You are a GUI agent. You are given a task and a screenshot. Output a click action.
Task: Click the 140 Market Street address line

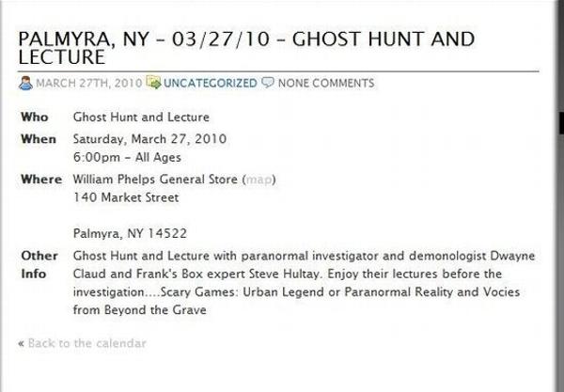coord(126,197)
